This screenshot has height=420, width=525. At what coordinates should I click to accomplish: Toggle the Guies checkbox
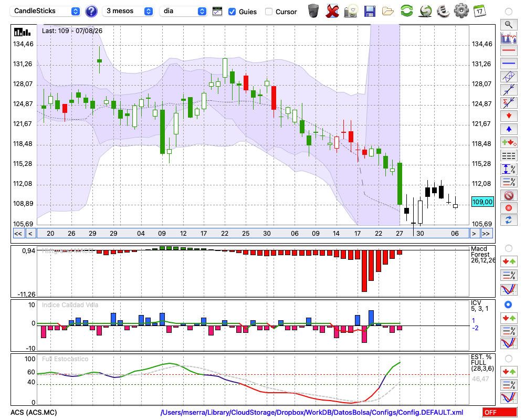232,12
